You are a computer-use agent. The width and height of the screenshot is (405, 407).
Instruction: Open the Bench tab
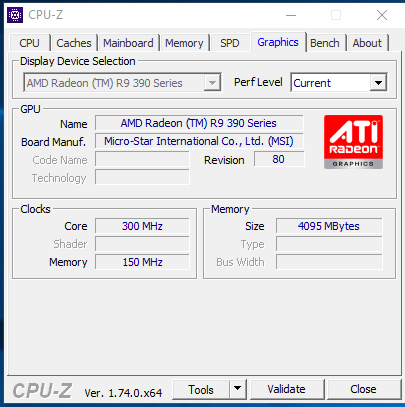click(325, 43)
